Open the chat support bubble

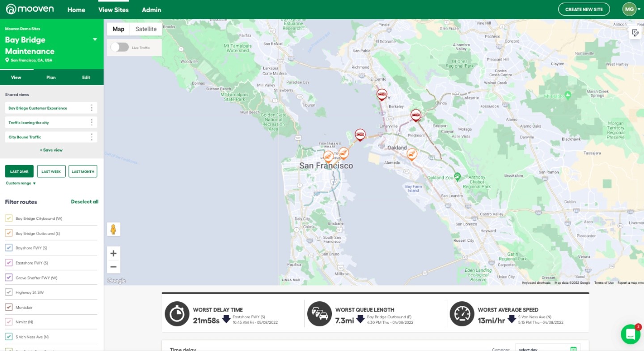coord(631,334)
